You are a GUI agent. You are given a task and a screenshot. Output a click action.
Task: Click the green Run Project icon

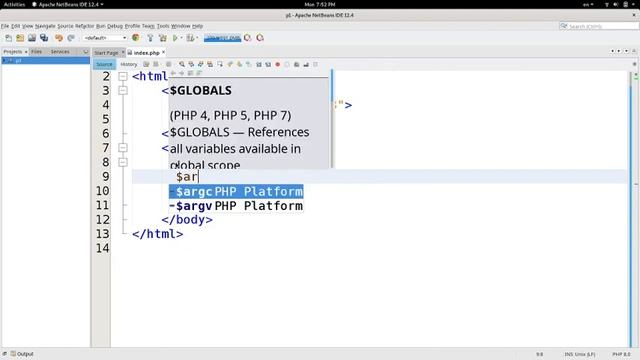pos(175,38)
